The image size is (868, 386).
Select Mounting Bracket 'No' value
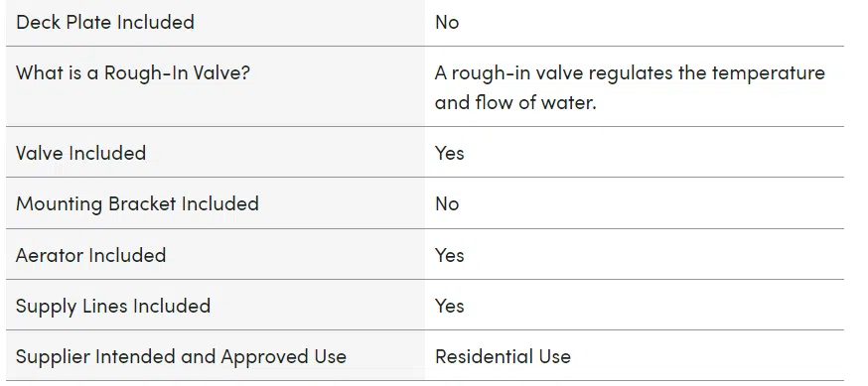tap(447, 203)
